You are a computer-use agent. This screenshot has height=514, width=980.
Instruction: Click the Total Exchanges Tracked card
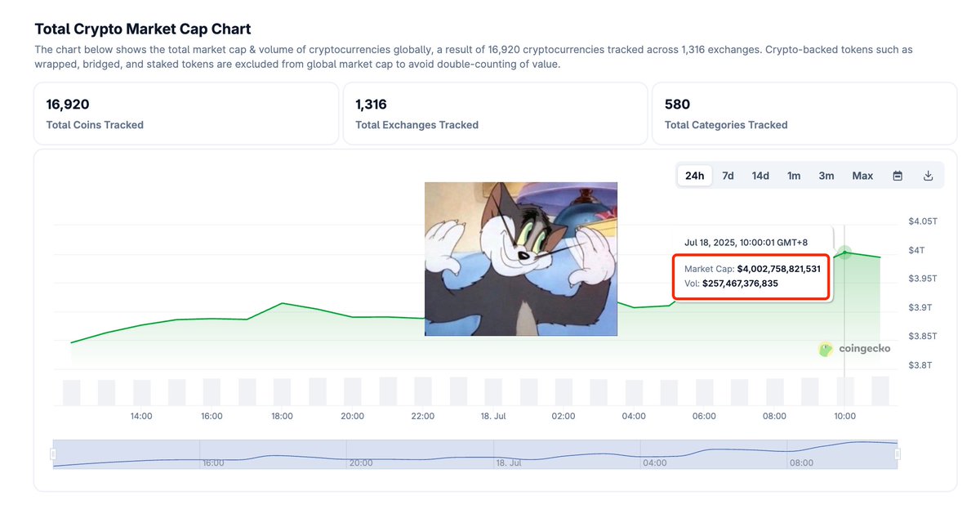point(495,114)
